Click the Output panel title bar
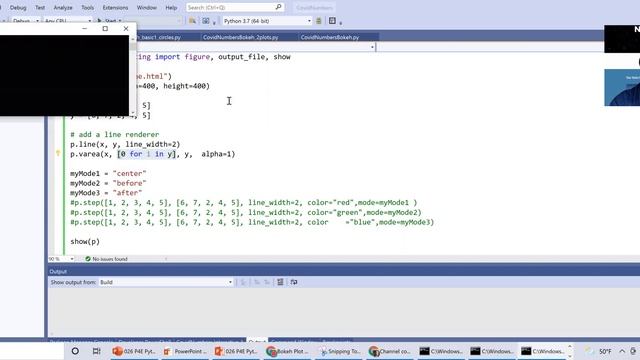Image resolution: width=640 pixels, height=360 pixels. (x=344, y=271)
